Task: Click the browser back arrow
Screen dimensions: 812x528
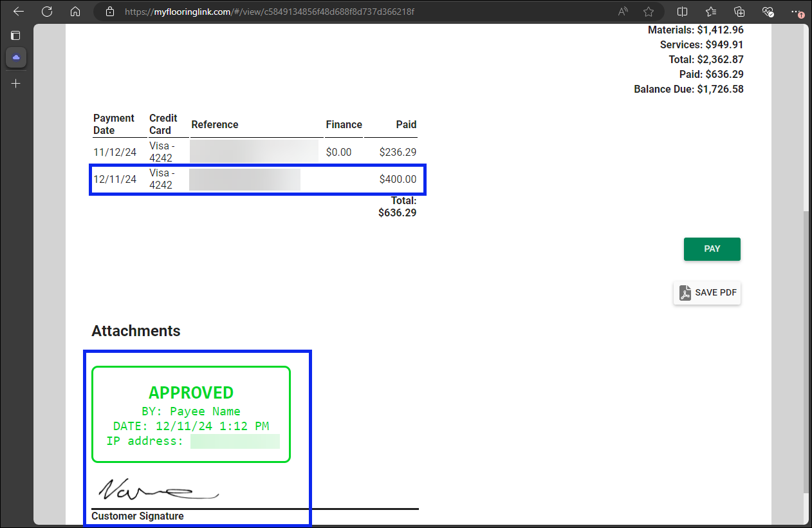Action: 19,12
